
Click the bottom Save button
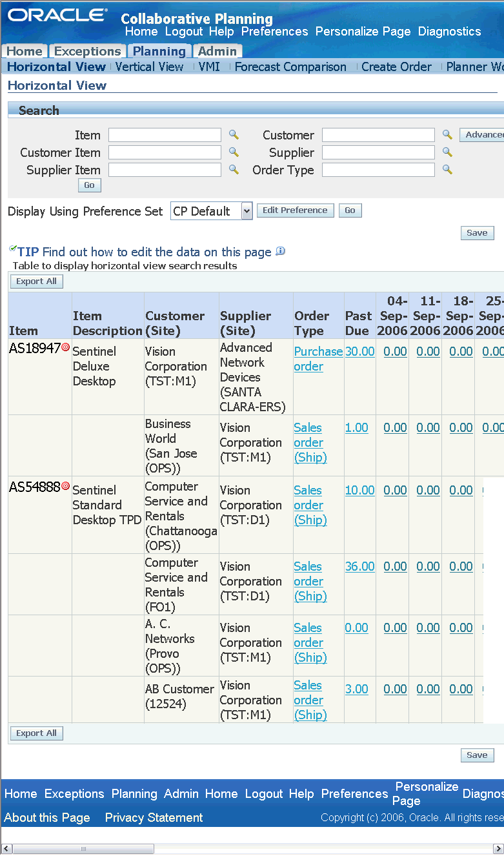(477, 755)
